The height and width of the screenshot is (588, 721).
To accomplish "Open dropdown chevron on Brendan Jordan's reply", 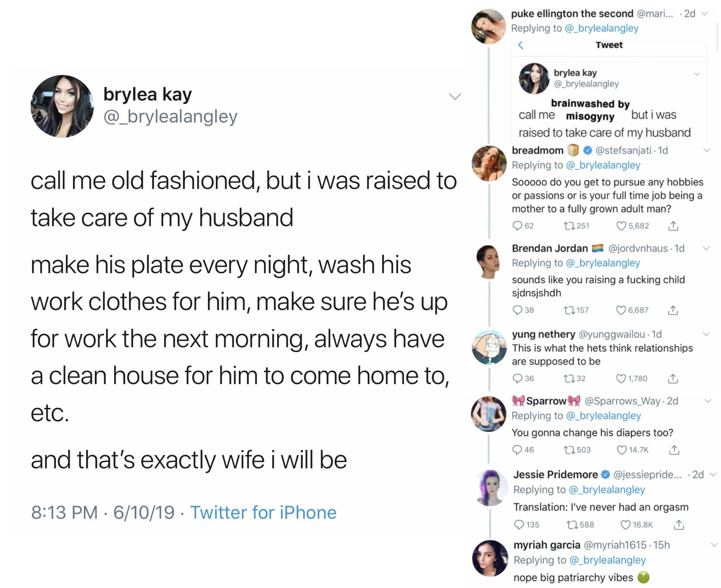I will tap(706, 248).
